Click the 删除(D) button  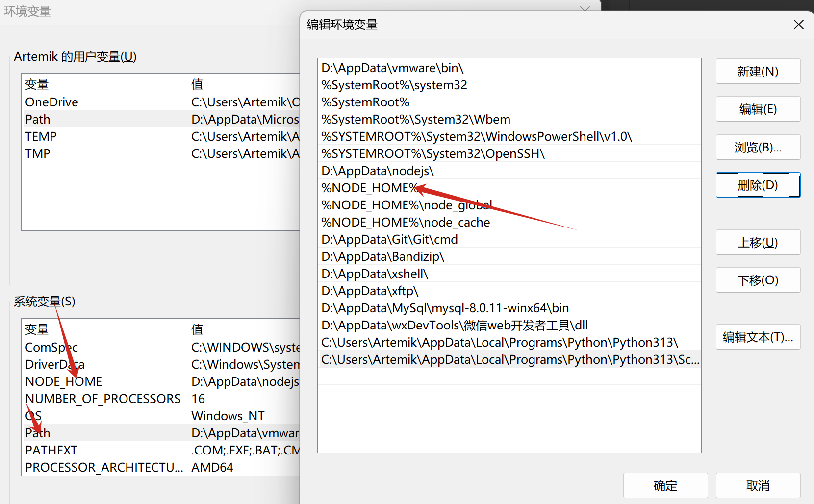tap(758, 185)
